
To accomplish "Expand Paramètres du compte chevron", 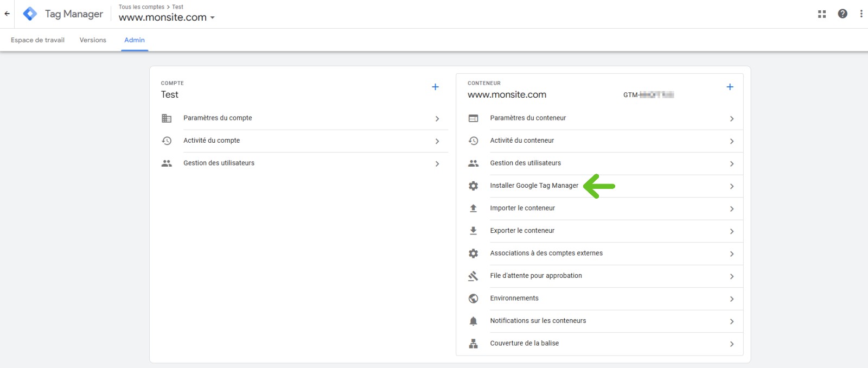I will (437, 119).
